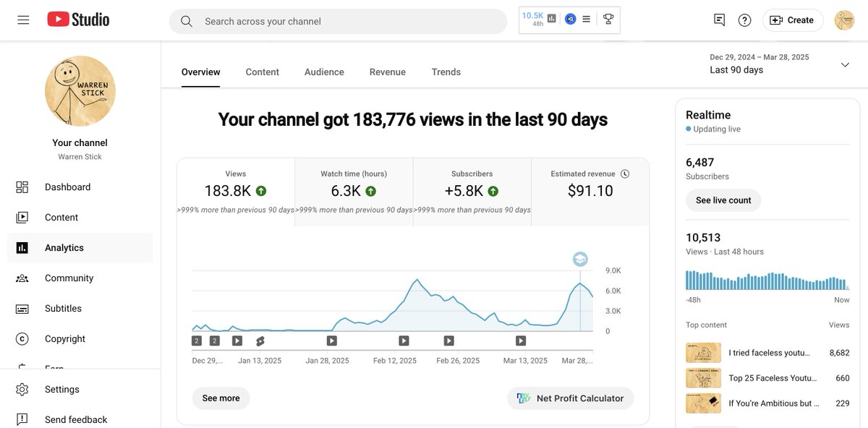Open the 'I tried faceless youtube' thumbnail
The width and height of the screenshot is (868, 428).
coord(702,352)
